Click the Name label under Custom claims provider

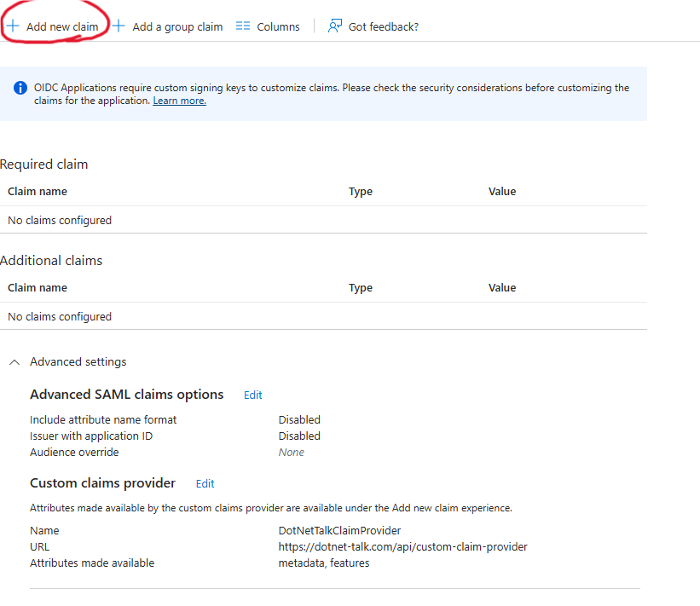pyautogui.click(x=44, y=531)
